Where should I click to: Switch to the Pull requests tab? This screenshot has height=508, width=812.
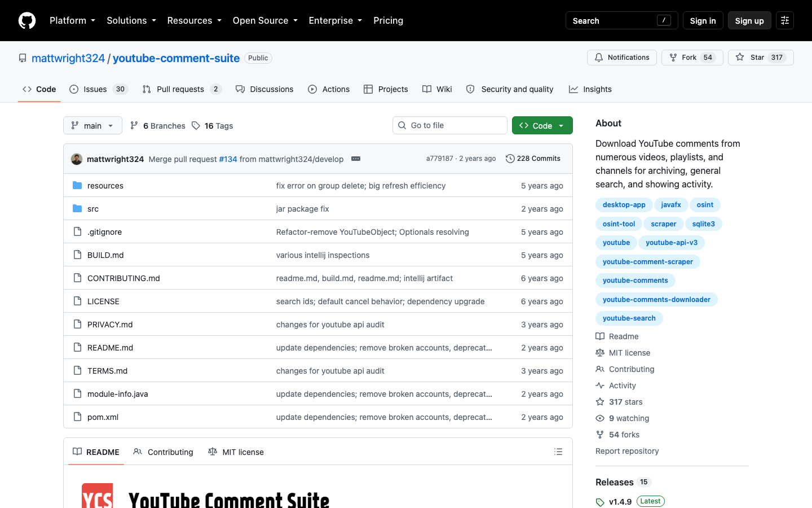(x=182, y=89)
